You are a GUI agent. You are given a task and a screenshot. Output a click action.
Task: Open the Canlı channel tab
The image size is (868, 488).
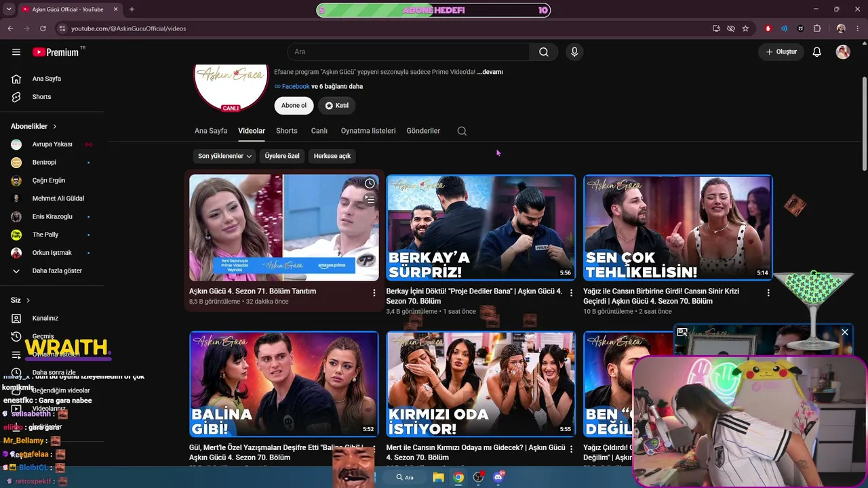tap(319, 131)
